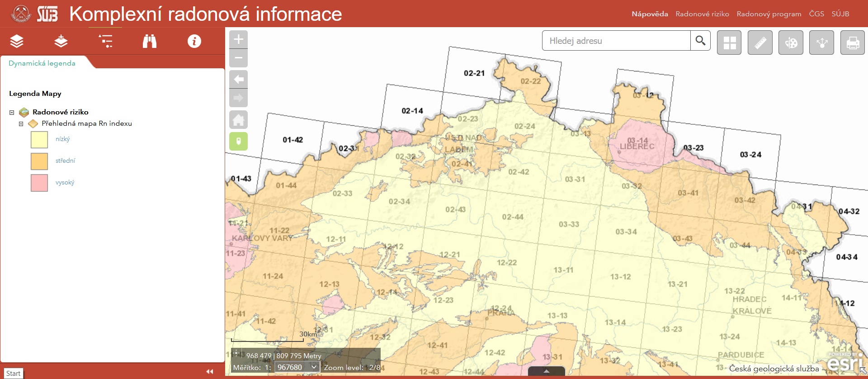This screenshot has width=868, height=379.
Task: Select the Dynamická legenda tab
Action: tap(42, 63)
